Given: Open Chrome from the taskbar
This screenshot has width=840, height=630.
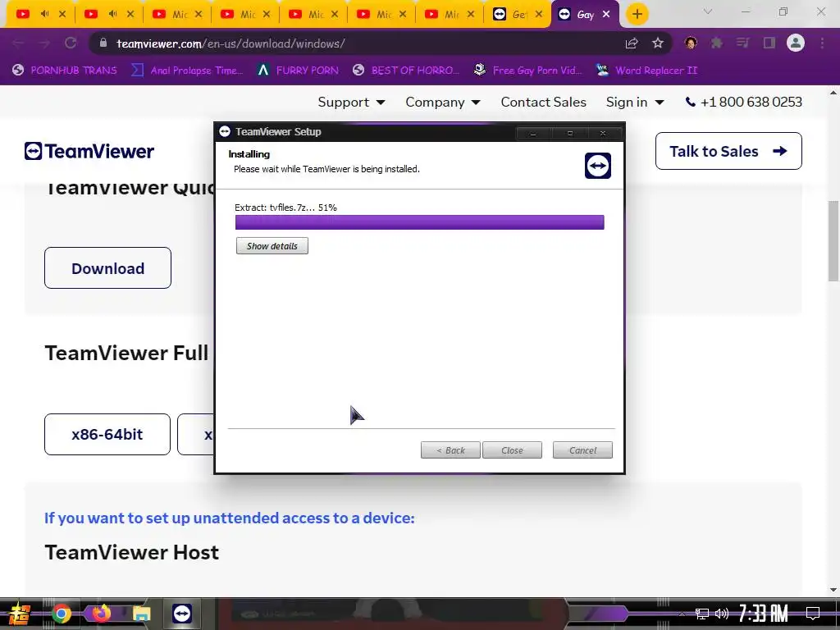Looking at the screenshot, I should pyautogui.click(x=61, y=614).
